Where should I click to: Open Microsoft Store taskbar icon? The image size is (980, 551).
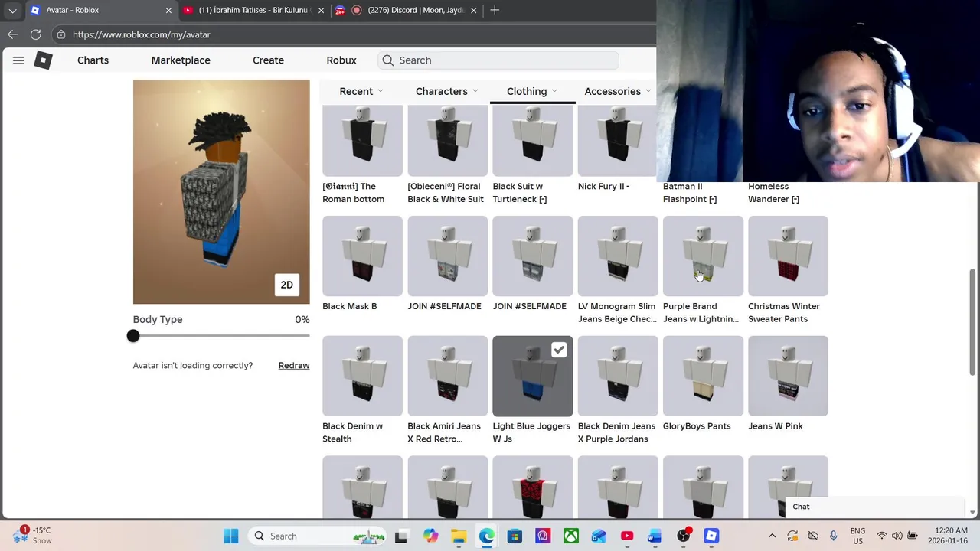[514, 536]
